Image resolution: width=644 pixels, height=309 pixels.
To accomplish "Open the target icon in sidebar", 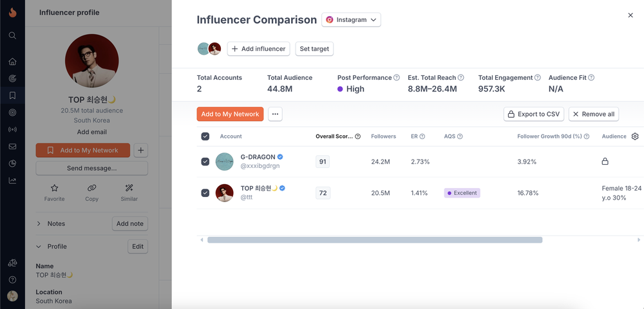I will (x=12, y=113).
